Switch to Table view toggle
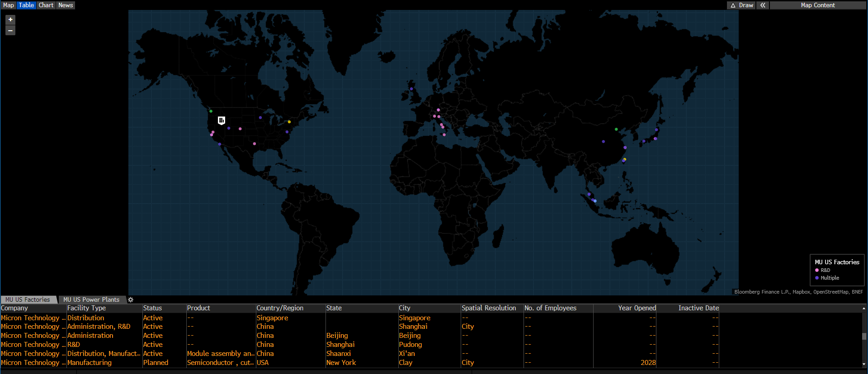This screenshot has width=868, height=374. pos(26,5)
